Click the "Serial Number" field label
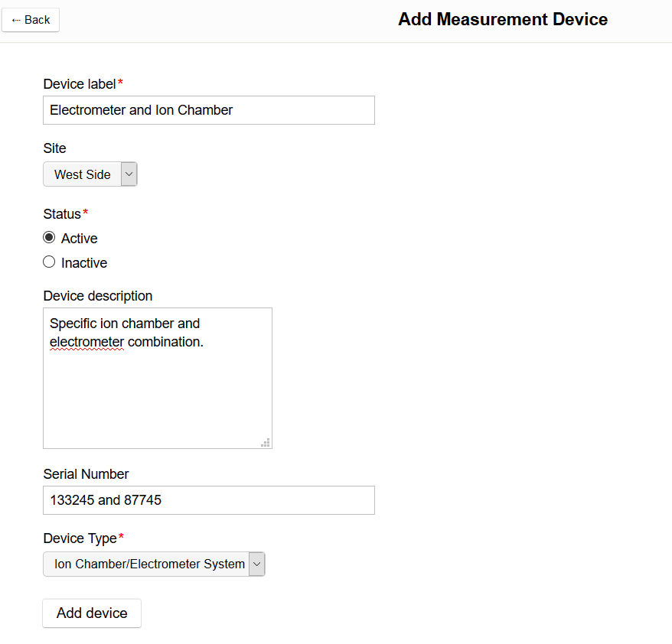Screen dimensions: 672x644 (x=86, y=474)
